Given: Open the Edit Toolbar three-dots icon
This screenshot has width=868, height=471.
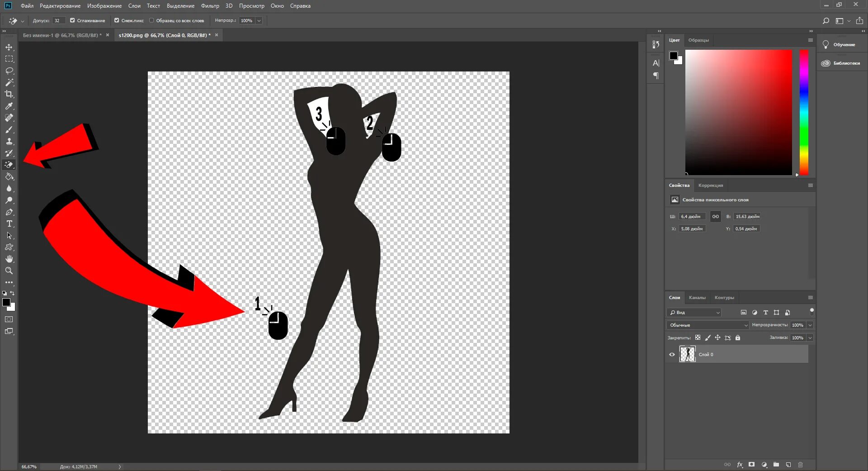Looking at the screenshot, I should coord(9,282).
